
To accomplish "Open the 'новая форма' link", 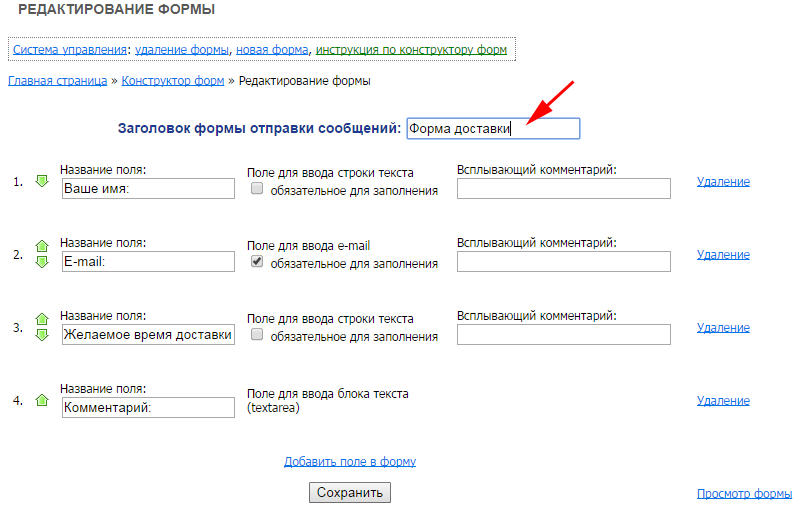I will (271, 49).
